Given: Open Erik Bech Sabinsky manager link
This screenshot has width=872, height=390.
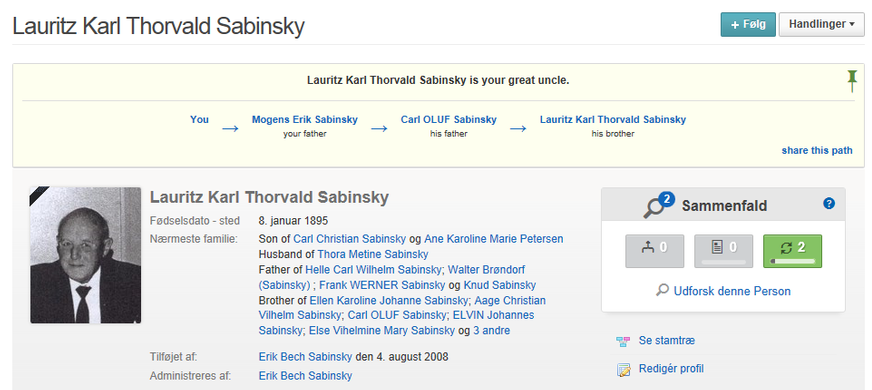Looking at the screenshot, I should point(305,376).
